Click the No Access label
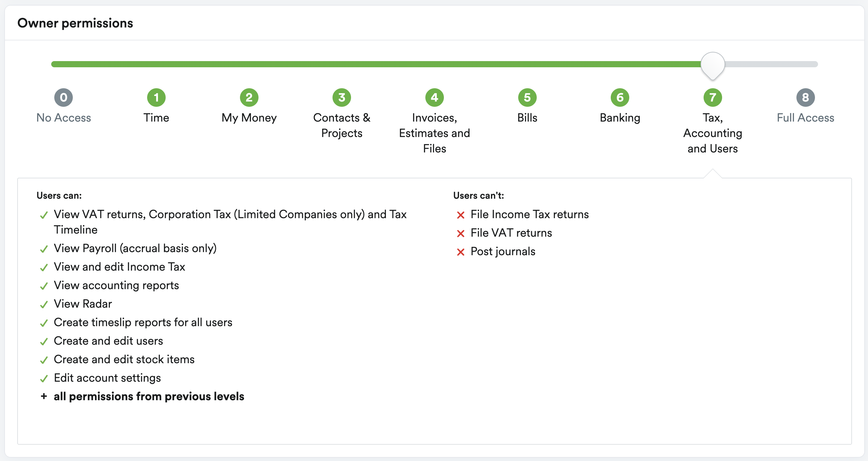Image resolution: width=868 pixels, height=461 pixels. (64, 118)
